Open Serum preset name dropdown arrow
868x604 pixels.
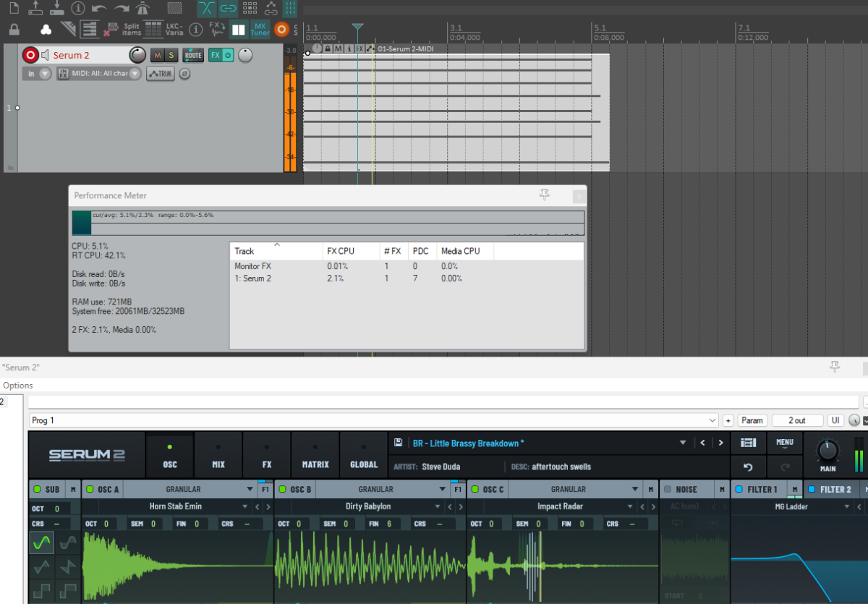(x=682, y=443)
